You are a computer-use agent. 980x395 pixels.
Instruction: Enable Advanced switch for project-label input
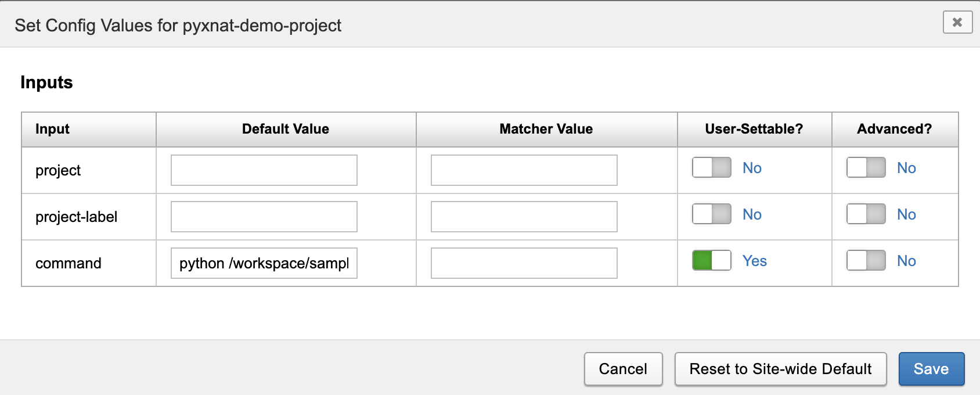tap(866, 214)
